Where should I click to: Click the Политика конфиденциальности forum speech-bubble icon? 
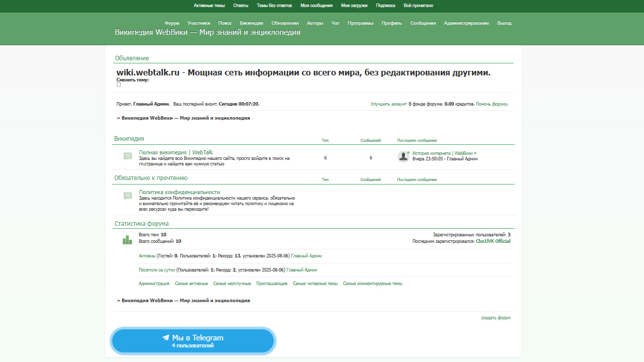128,196
